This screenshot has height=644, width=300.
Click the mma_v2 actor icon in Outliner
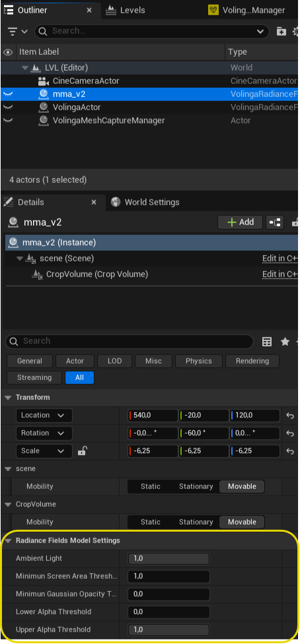click(x=44, y=94)
